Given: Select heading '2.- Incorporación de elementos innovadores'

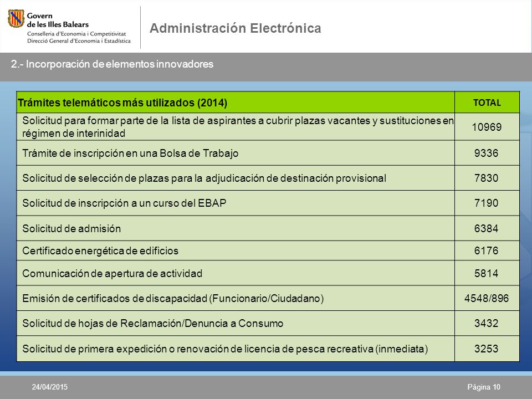Looking at the screenshot, I should (112, 64).
